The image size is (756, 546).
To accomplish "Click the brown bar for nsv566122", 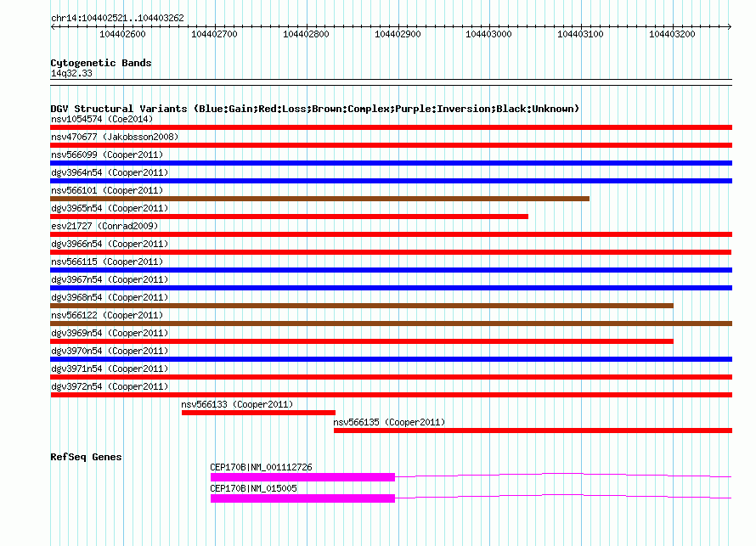I will (391, 324).
